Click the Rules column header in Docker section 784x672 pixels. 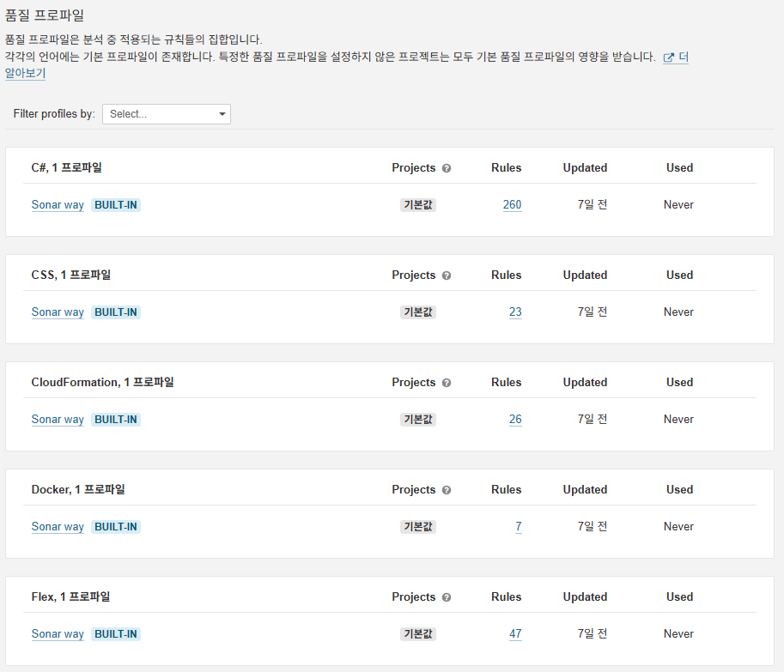[506, 490]
